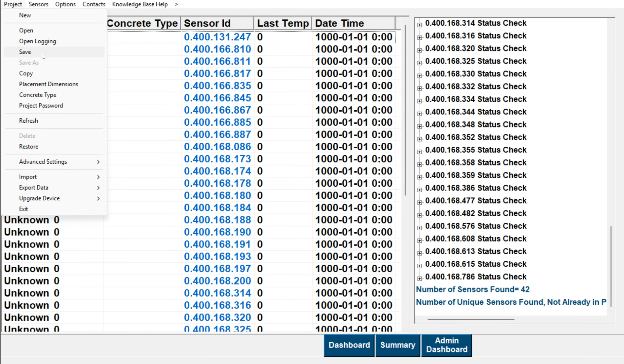This screenshot has width=624, height=364.
Task: Expand the 0.400.168.786 Status Check tree item
Action: tap(419, 279)
